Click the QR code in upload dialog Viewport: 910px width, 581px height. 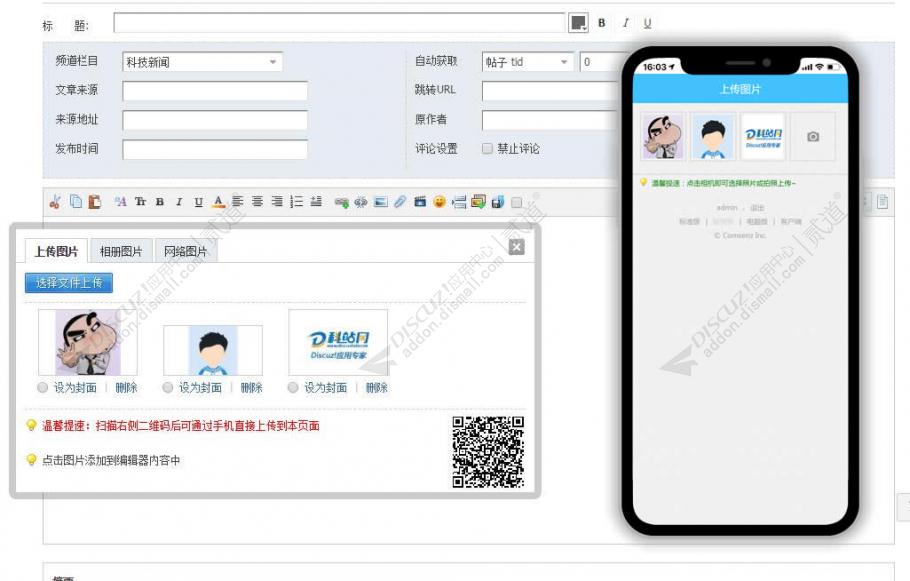click(488, 452)
